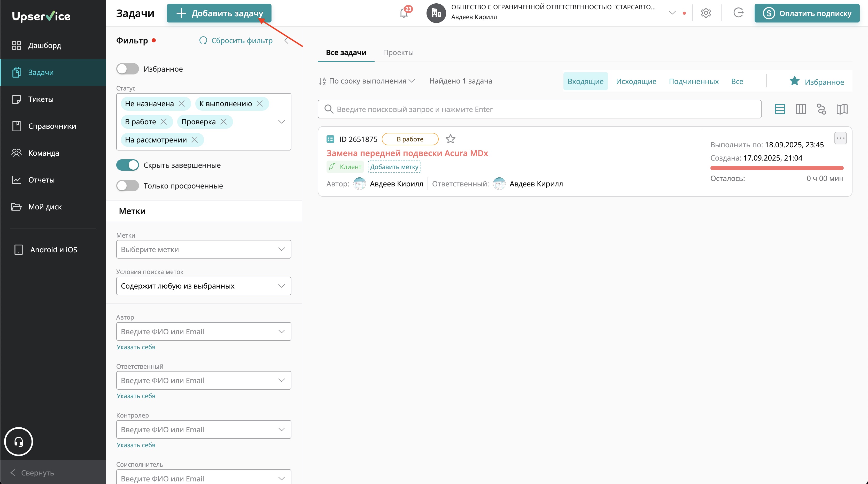Enable Только просроченные toggle
Viewport: 868px width, 484px height.
click(127, 185)
